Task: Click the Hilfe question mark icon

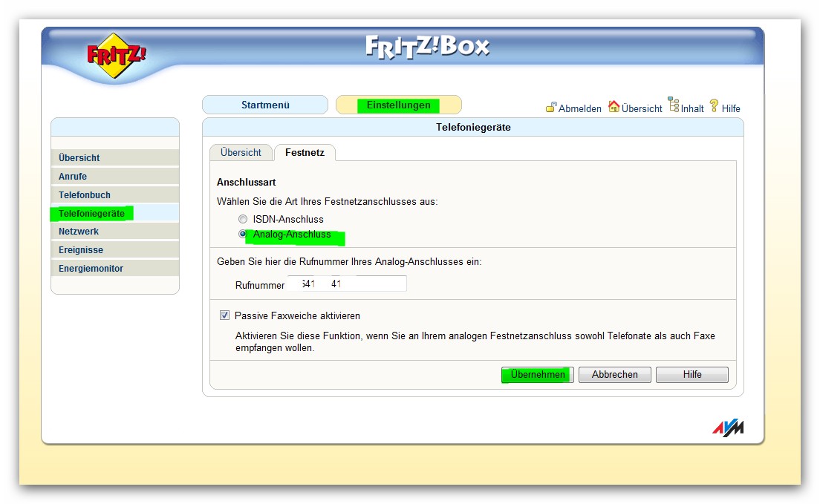Action: click(714, 105)
